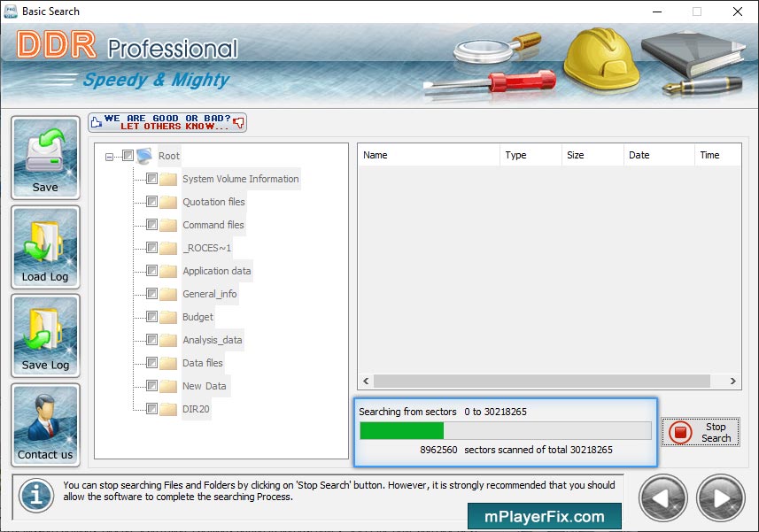Click the file list scroll right arrow
The width and height of the screenshot is (759, 532).
click(732, 382)
